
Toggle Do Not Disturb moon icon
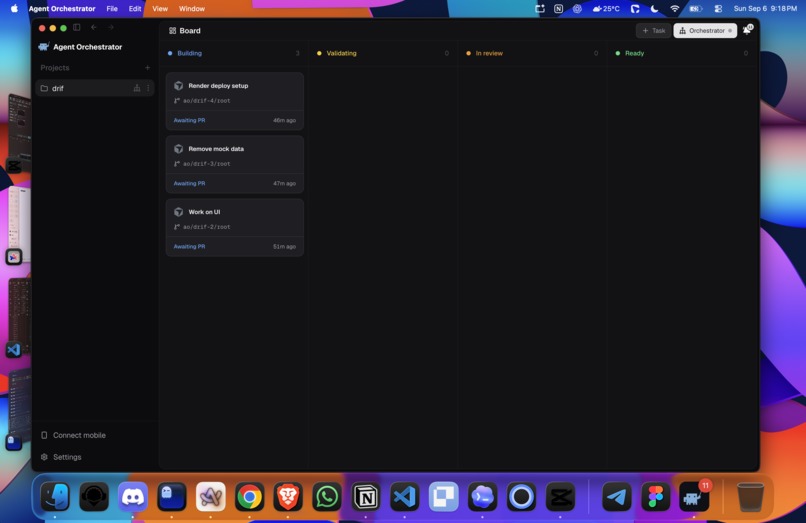[x=654, y=8]
